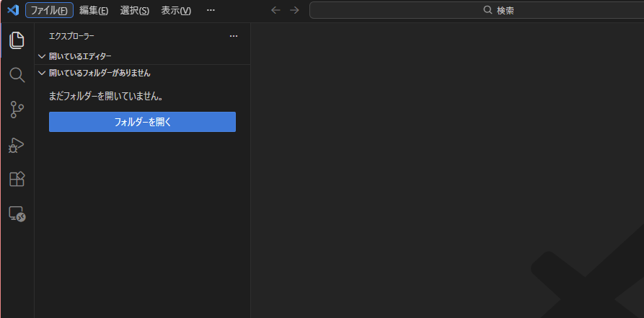The width and height of the screenshot is (644, 318).
Task: Click the まだフォルダーを開いていません。 message
Action: 107,97
